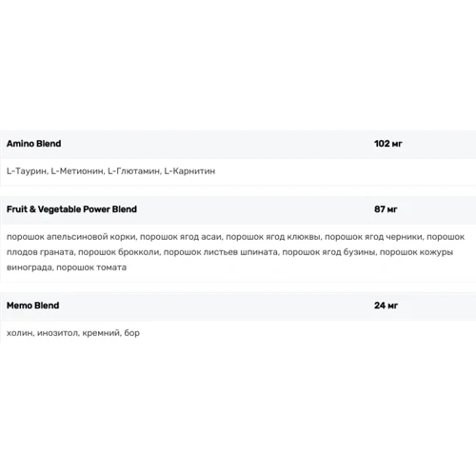This screenshot has width=476, height=476.
Task: Click порошок ягод бузины text
Action: point(328,252)
